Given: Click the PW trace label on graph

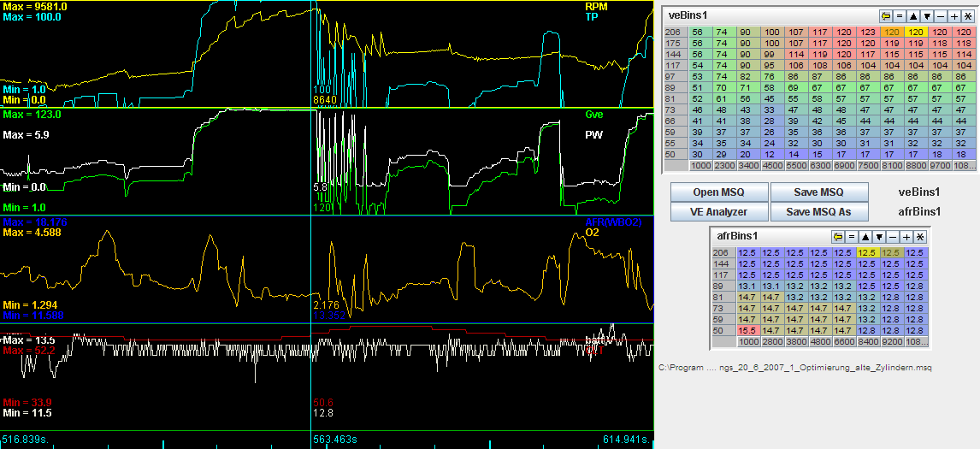Looking at the screenshot, I should (593, 134).
